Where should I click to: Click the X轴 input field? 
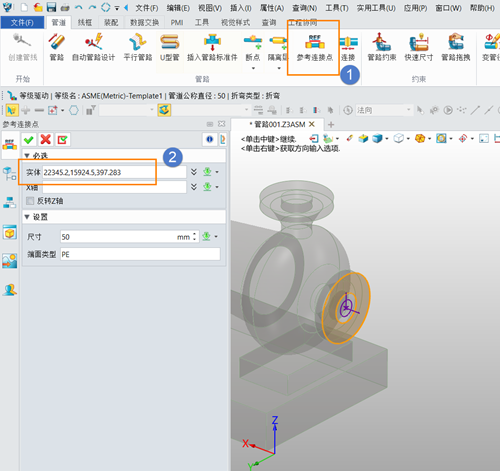point(114,187)
